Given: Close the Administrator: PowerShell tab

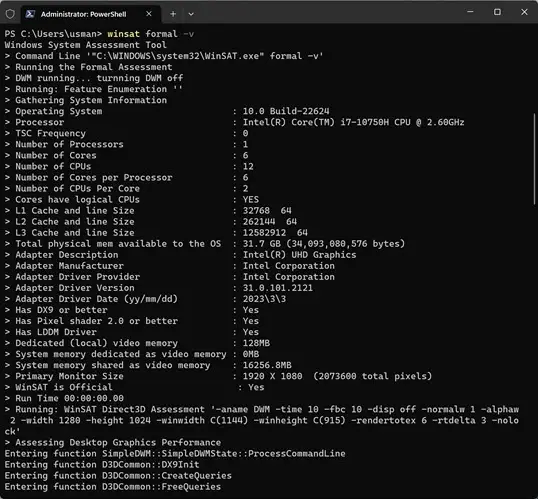Looking at the screenshot, I should pyautogui.click(x=149, y=14).
